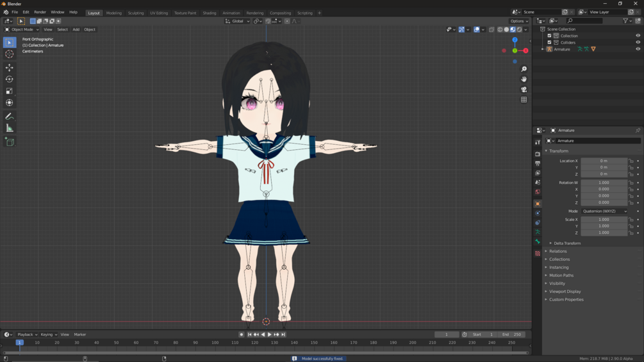Open the rotation Mode Quaternion dropdown
Viewport: 644px width, 362px height.
pyautogui.click(x=604, y=211)
